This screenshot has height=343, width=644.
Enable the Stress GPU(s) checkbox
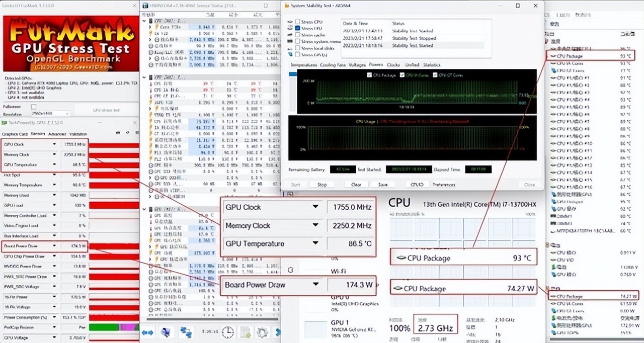(298, 54)
